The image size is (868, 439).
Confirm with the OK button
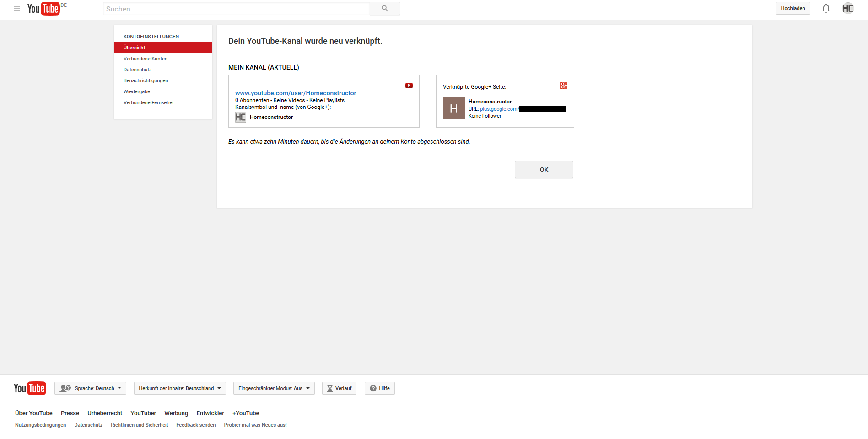(544, 170)
